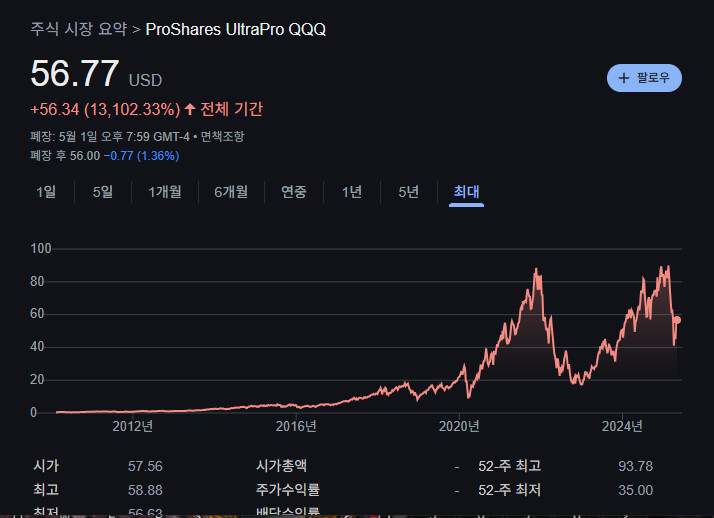
Task: Select the 5년 range tab
Action: [x=408, y=192]
